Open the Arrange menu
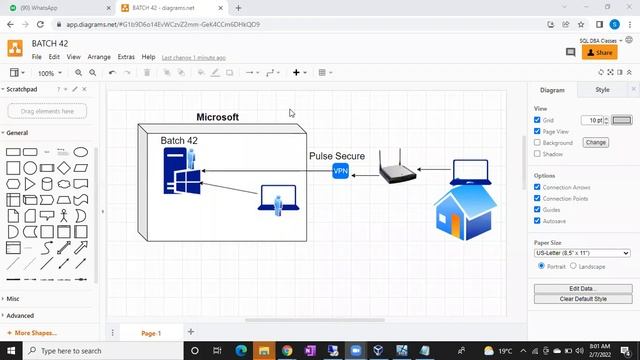The image size is (640, 360). tap(99, 57)
